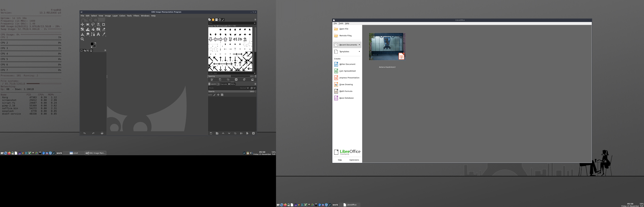
Task: Expand the Recent Documents dropdown arrow
Action: (x=359, y=45)
